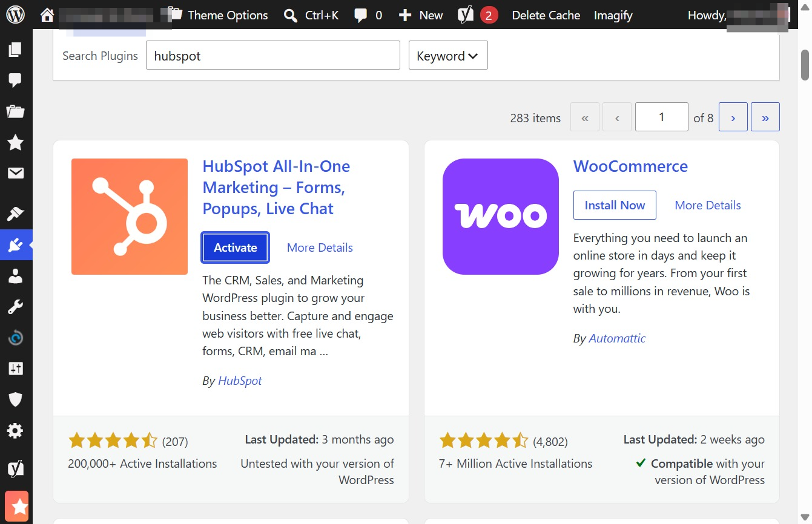Open Tools wrench sidebar menu
This screenshot has height=524, width=812.
pyautogui.click(x=15, y=307)
